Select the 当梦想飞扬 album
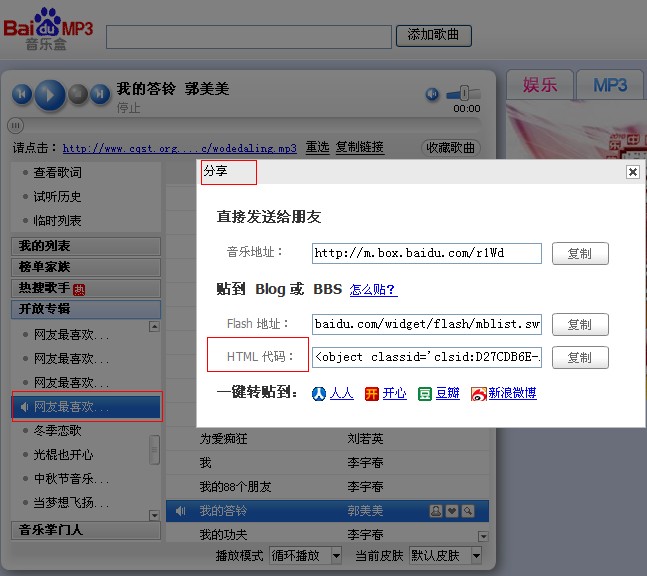The height and width of the screenshot is (576, 647). point(71,503)
